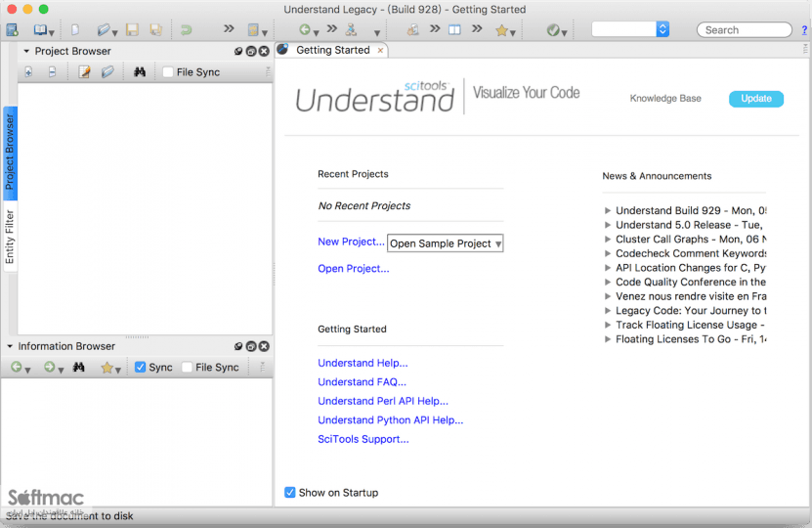The width and height of the screenshot is (812, 528).
Task: Expand Cluster Call Graphs news item
Action: tap(608, 240)
